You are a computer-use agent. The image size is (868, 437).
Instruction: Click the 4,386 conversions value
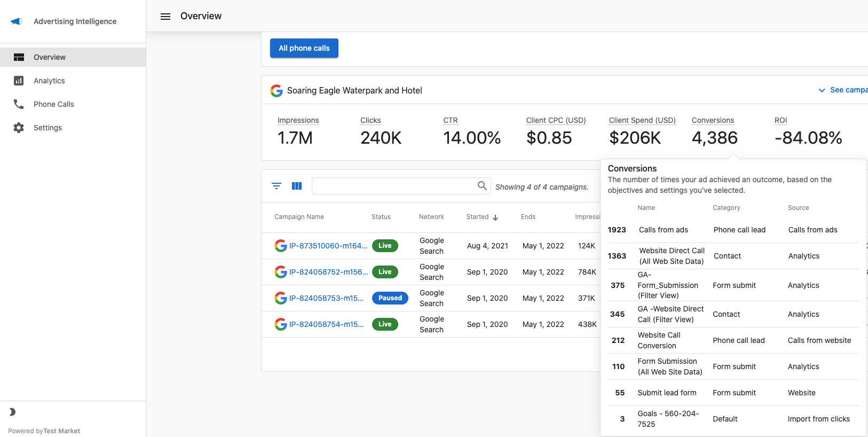point(715,138)
